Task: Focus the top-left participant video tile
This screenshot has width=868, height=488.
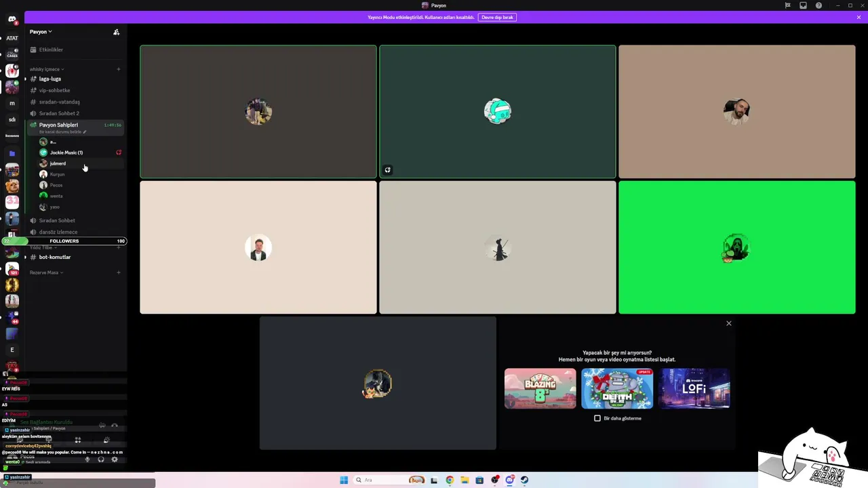Action: [x=258, y=112]
